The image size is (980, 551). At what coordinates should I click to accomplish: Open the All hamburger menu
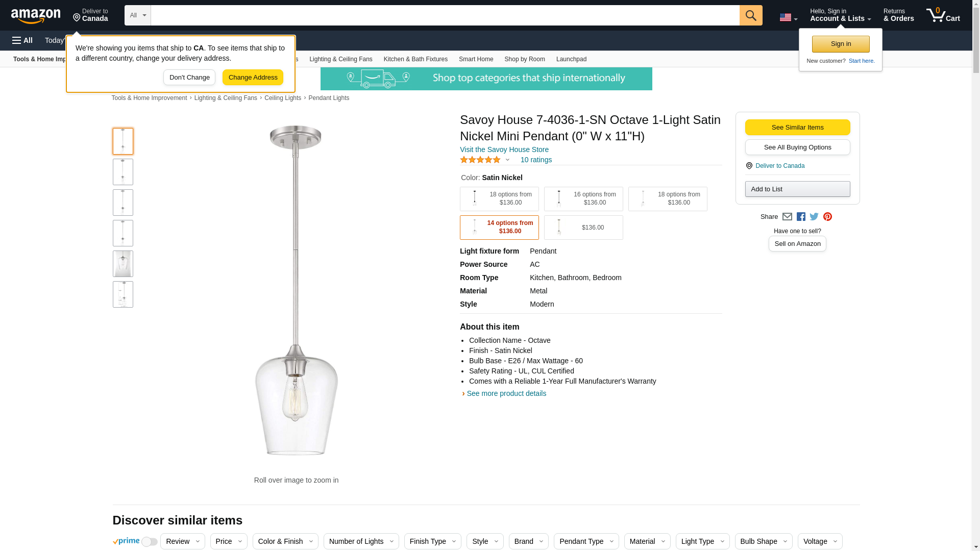pyautogui.click(x=22, y=40)
